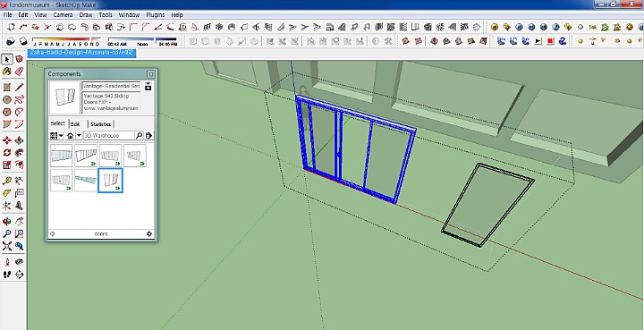Activate the red Move arrows tool
The image size is (644, 330).
(7, 140)
